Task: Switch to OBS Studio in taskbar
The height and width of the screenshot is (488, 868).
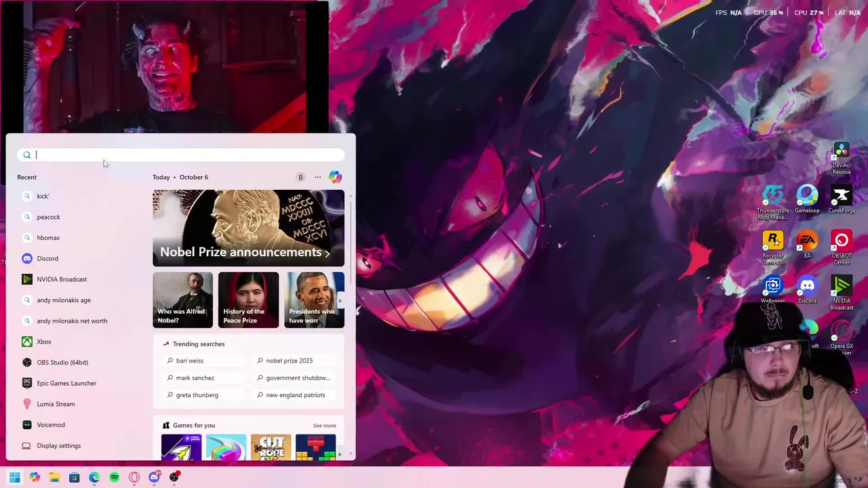Action: (174, 477)
